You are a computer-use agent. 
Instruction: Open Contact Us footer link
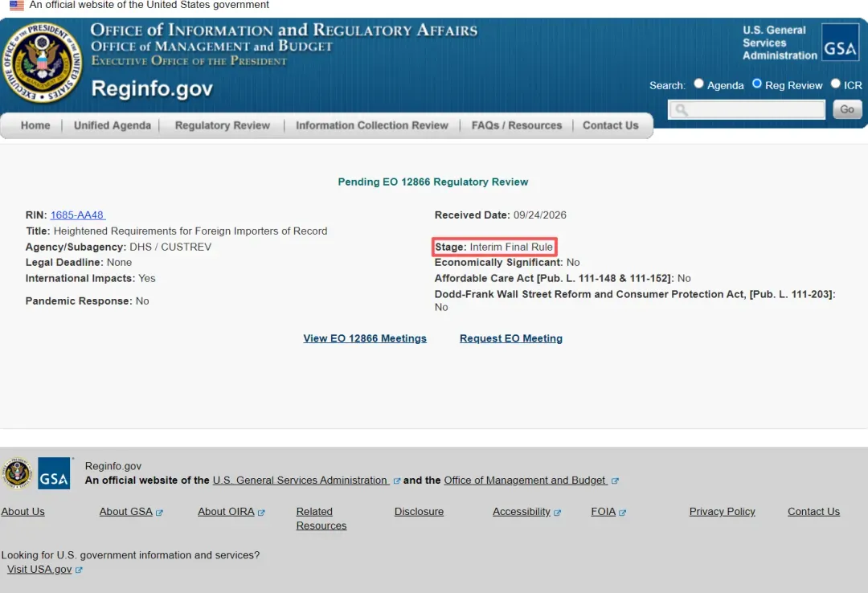click(x=813, y=512)
